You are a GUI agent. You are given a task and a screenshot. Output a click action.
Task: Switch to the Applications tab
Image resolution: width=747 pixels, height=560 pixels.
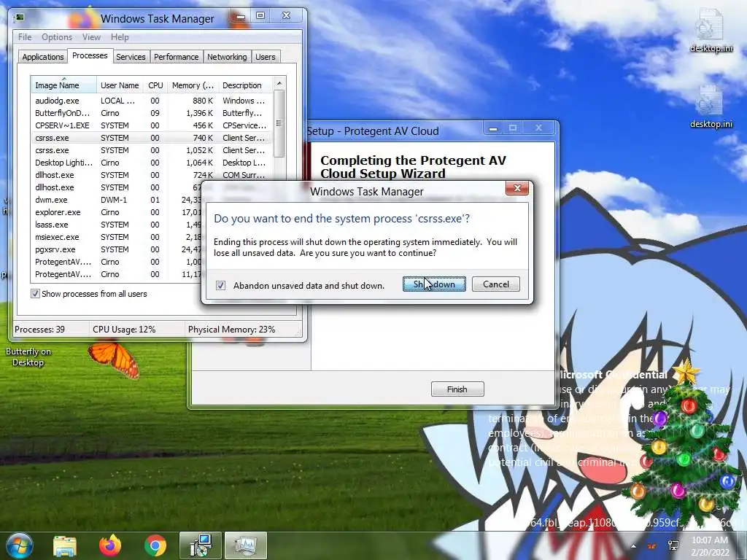click(43, 57)
